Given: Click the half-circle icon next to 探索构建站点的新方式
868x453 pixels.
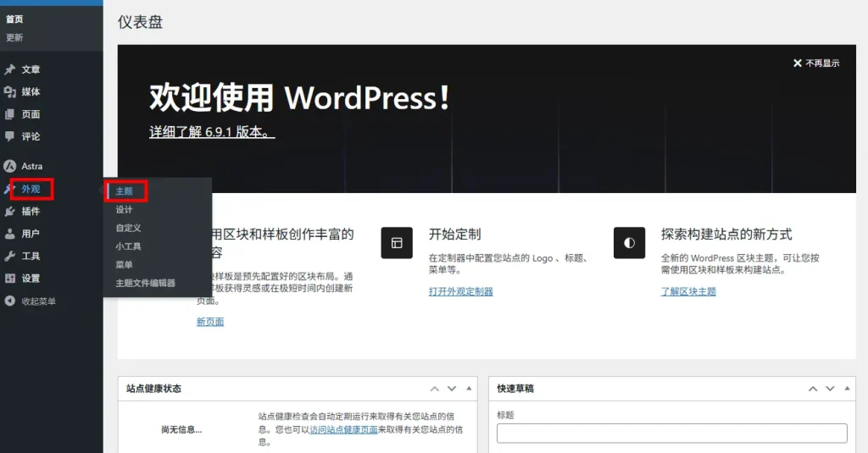Looking at the screenshot, I should (x=629, y=242).
